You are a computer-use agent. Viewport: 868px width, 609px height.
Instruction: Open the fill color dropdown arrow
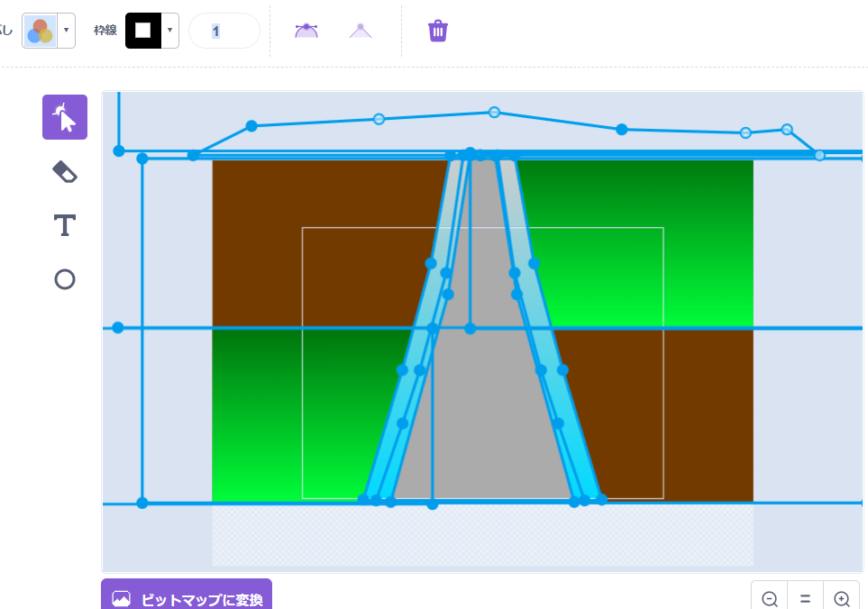pos(67,31)
